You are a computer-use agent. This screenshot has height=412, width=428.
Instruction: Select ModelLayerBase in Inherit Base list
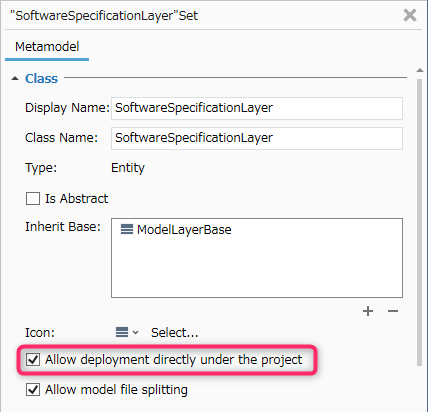tap(184, 230)
